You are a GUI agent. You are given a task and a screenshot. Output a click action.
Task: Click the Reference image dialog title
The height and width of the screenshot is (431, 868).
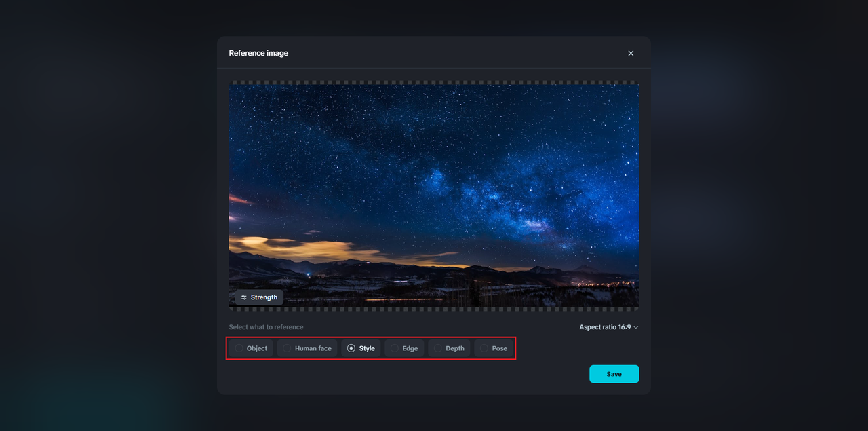click(258, 53)
